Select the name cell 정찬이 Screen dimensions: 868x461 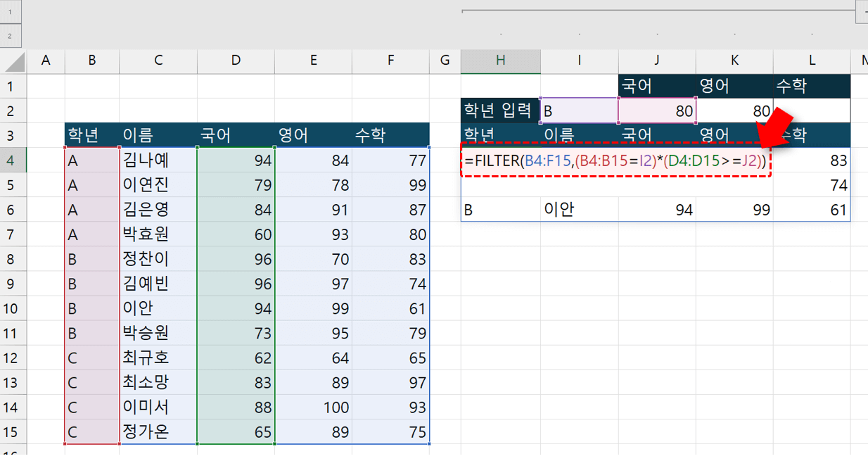pyautogui.click(x=158, y=259)
